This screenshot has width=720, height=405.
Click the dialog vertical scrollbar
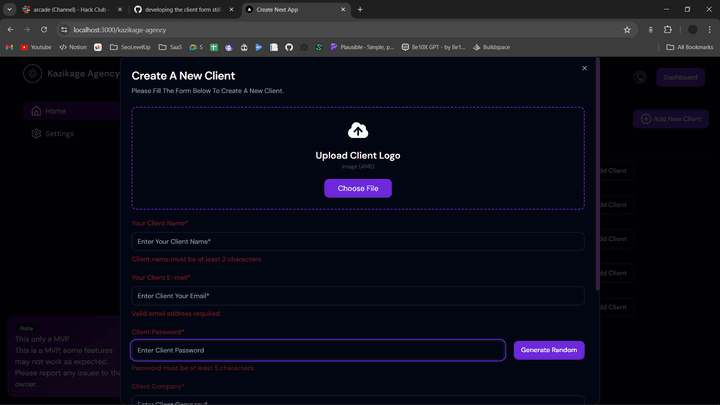tap(597, 174)
